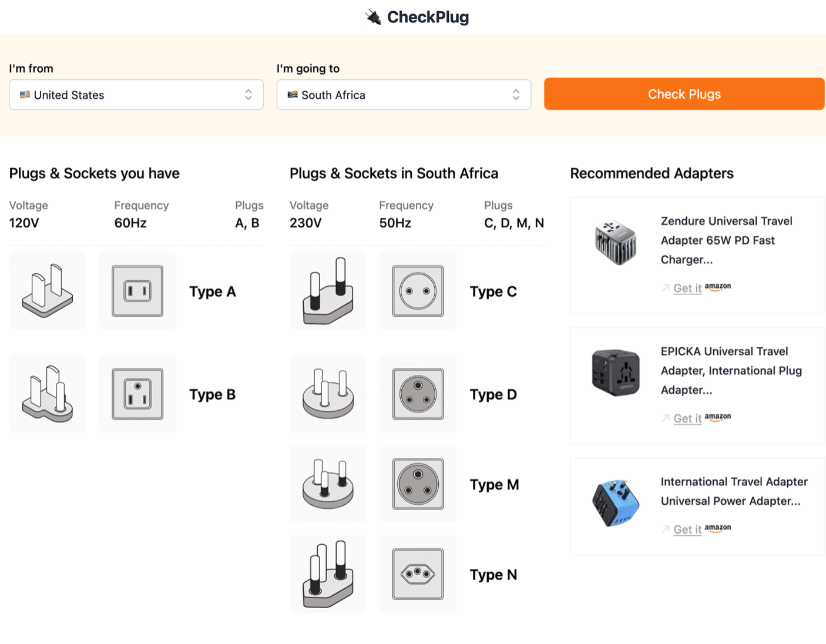Open the "I'm going to" South Africa dropdown
Image resolution: width=826 pixels, height=644 pixels.
tap(404, 95)
